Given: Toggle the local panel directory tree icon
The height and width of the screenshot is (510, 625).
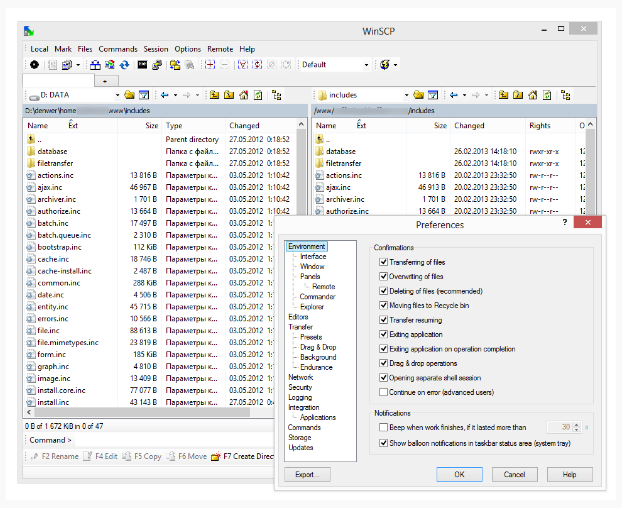Looking at the screenshot, I should click(277, 95).
